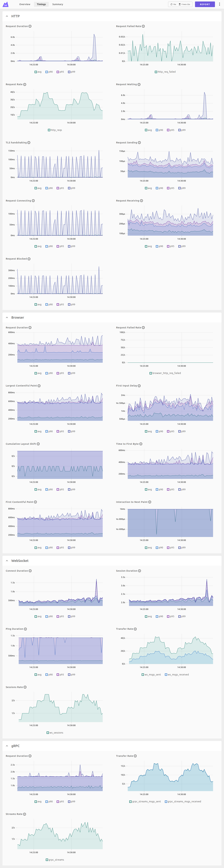Collapse the WebSocket section chevron

click(x=7, y=561)
